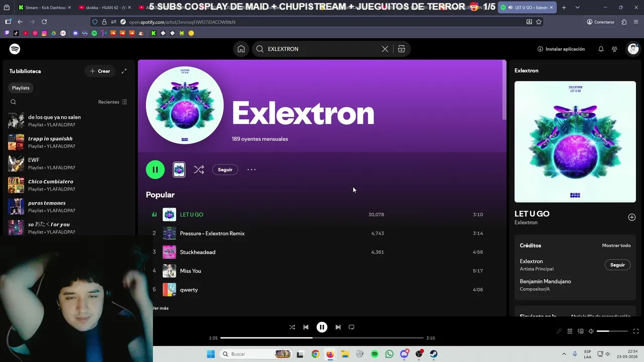644x362 pixels.
Task: Open friend activity icon
Action: point(614,49)
